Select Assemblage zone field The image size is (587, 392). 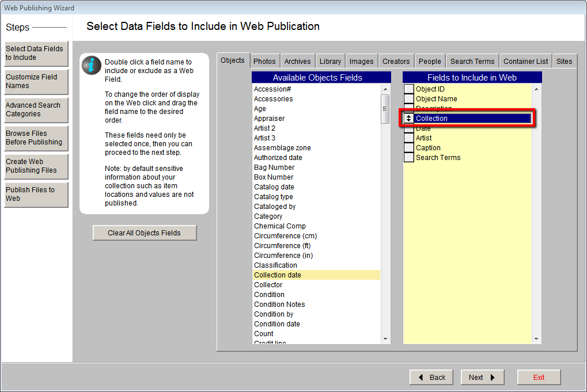pos(317,148)
